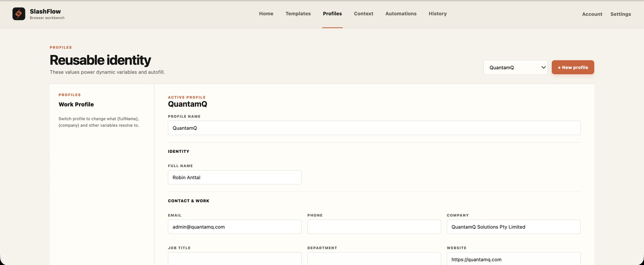
Task: Click the SlashFlow logo icon
Action: pyautogui.click(x=19, y=14)
